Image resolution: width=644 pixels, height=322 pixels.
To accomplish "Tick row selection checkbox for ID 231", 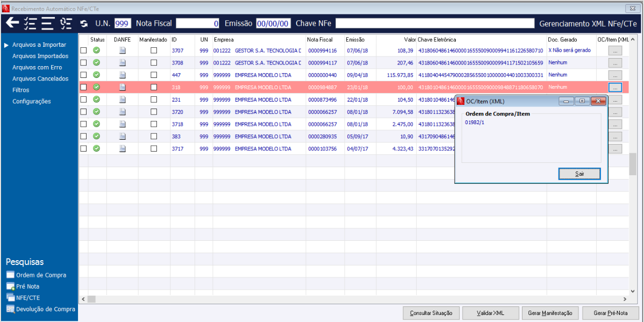I will tap(83, 99).
